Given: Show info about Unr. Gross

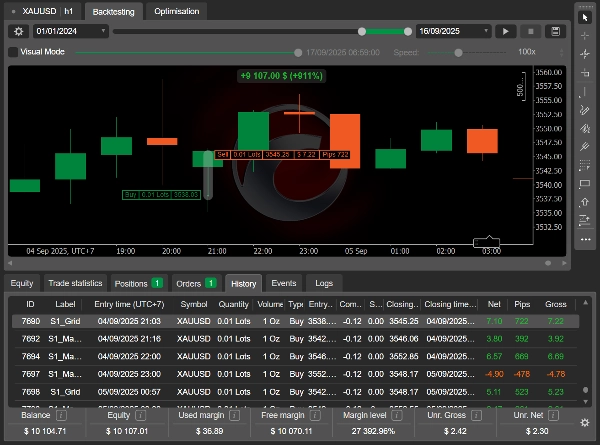Looking at the screenshot, I should click(x=476, y=415).
